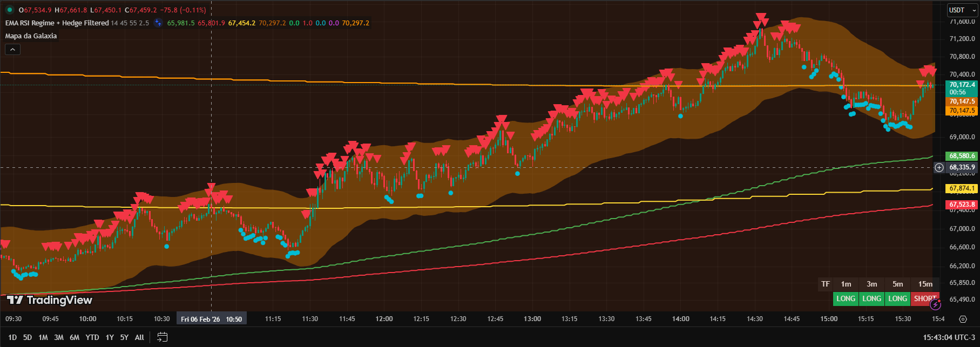Click the Mapa da Galaxia indicator label
This screenshot has height=347, width=980.
click(31, 36)
